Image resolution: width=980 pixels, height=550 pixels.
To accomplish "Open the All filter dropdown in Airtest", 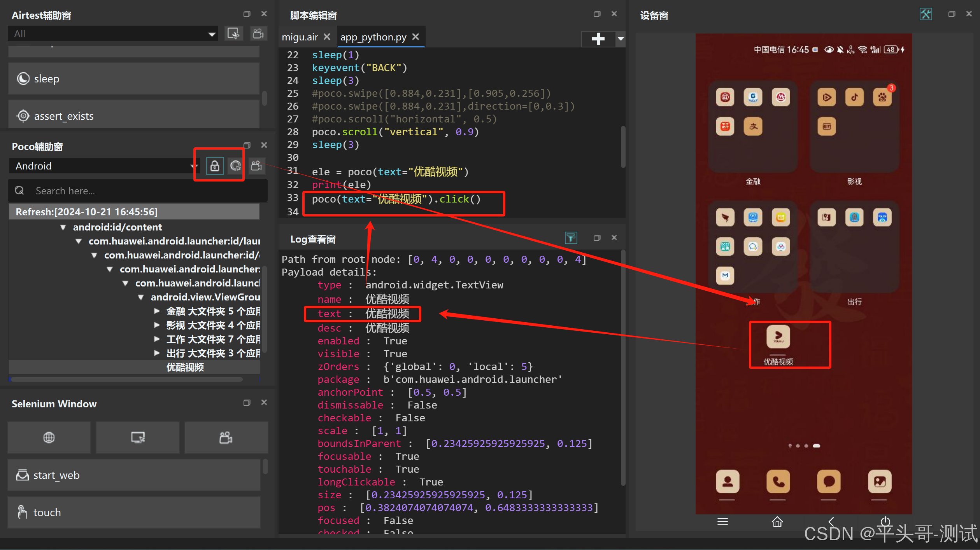I will pos(113,34).
